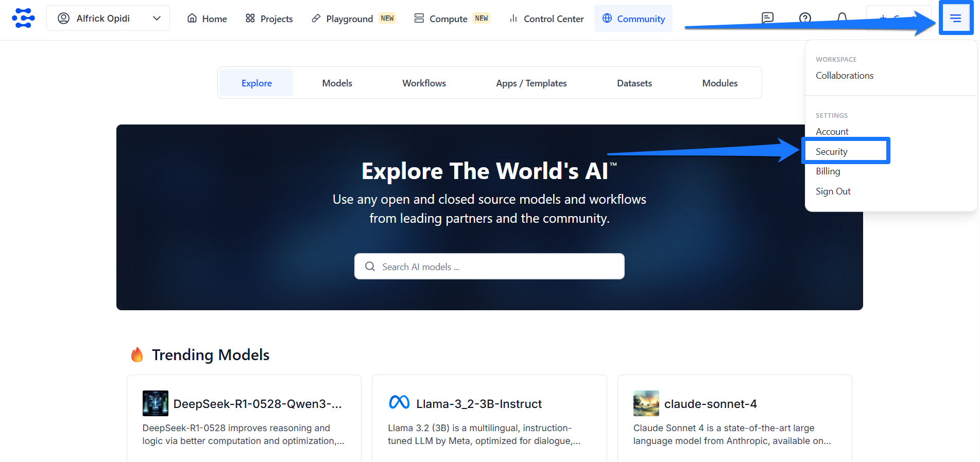Open Collaborations in the workspace menu

pos(845,76)
